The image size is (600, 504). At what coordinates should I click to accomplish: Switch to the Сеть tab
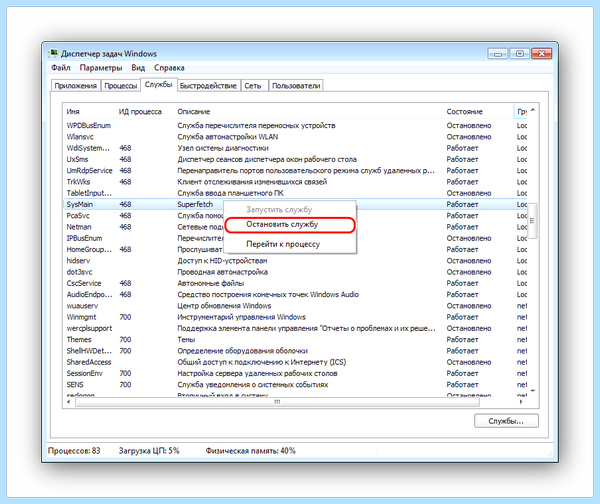pyautogui.click(x=253, y=86)
